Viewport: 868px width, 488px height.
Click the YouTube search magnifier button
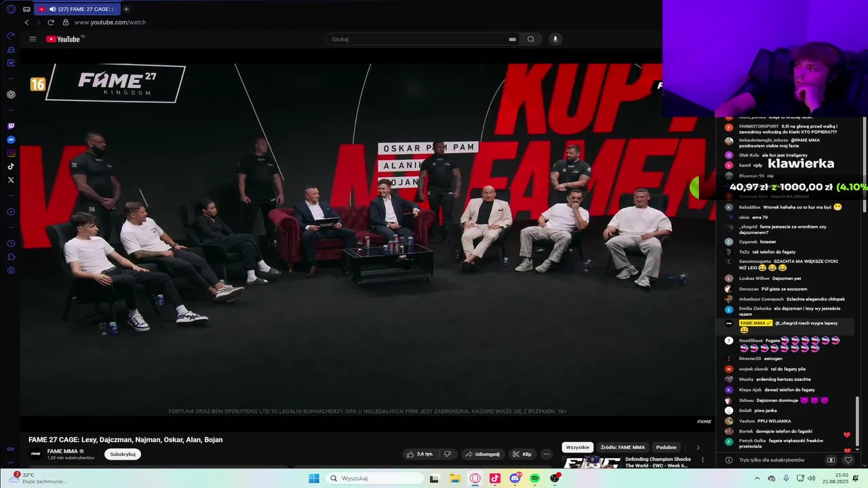pyautogui.click(x=531, y=39)
